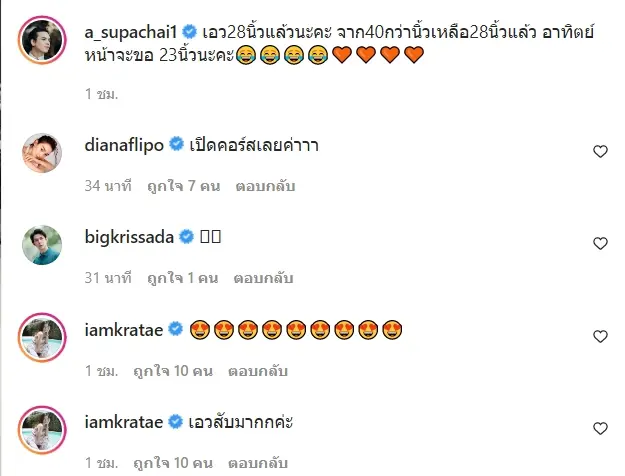625x476 pixels.
Task: Reply to iamkratae's emoji comment
Action: (x=258, y=371)
